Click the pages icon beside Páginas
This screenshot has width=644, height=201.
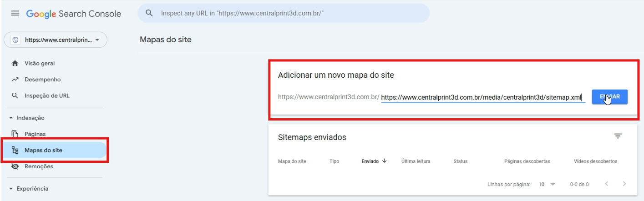click(15, 134)
